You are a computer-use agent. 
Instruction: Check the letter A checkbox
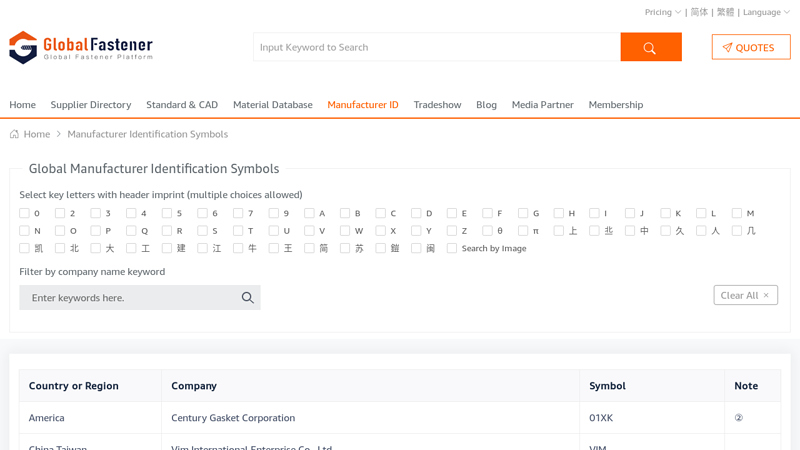(x=310, y=213)
